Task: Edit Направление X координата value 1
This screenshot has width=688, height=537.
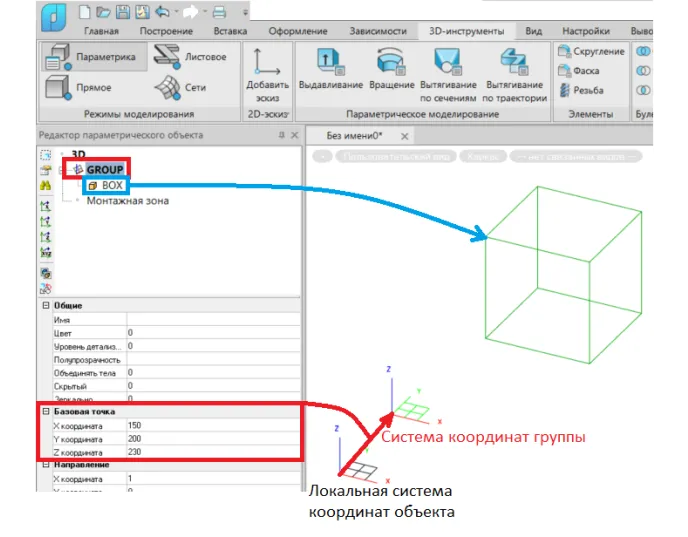Action: coord(213,478)
